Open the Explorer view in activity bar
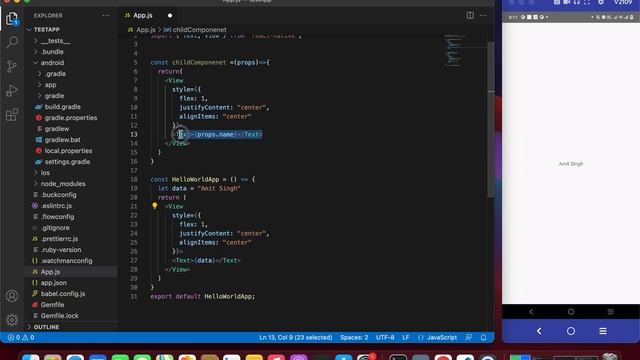The image size is (640, 360). 12,18
